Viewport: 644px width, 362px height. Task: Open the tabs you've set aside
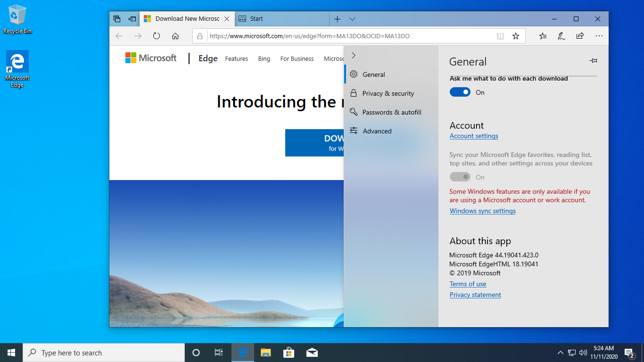(117, 19)
